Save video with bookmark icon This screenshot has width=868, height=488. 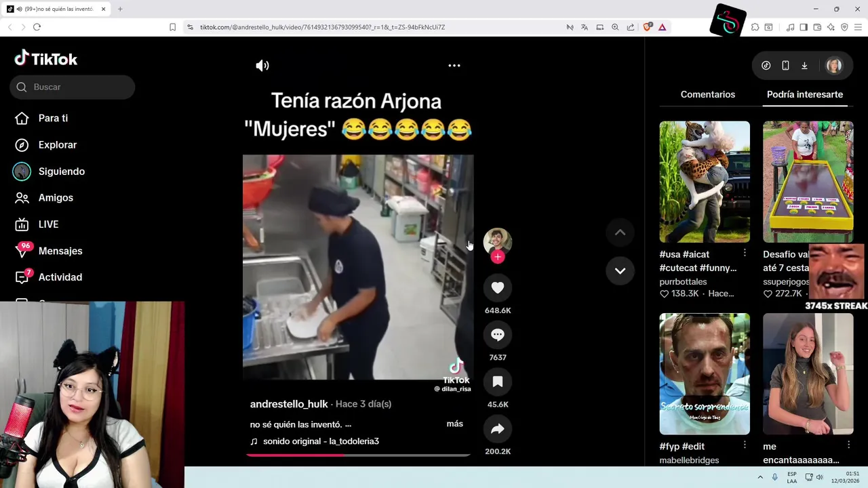tap(498, 382)
